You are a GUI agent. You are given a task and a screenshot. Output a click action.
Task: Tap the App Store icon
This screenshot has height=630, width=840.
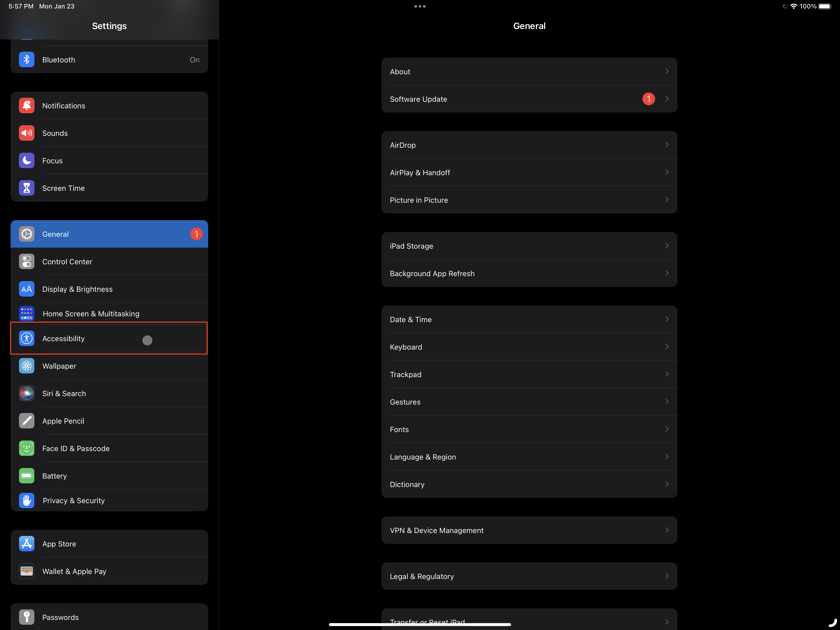click(27, 544)
